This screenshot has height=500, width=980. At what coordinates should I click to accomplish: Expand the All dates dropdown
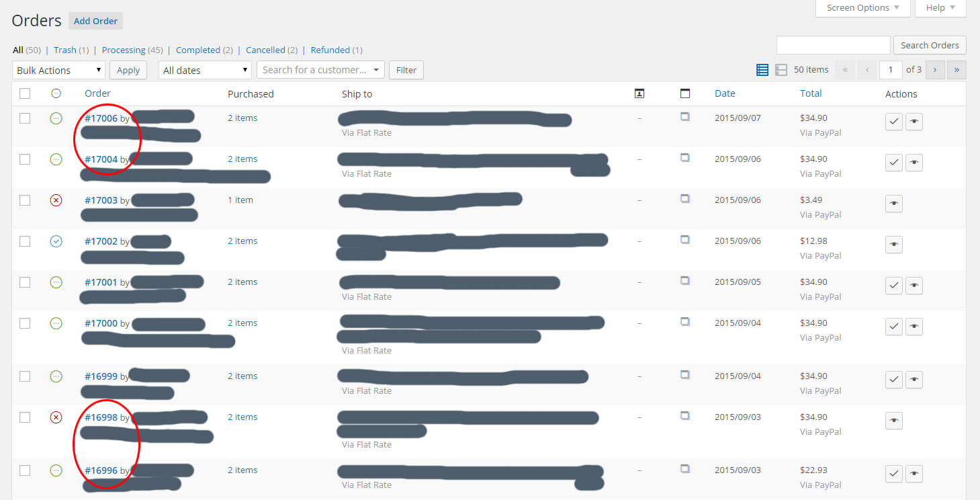[x=205, y=70]
